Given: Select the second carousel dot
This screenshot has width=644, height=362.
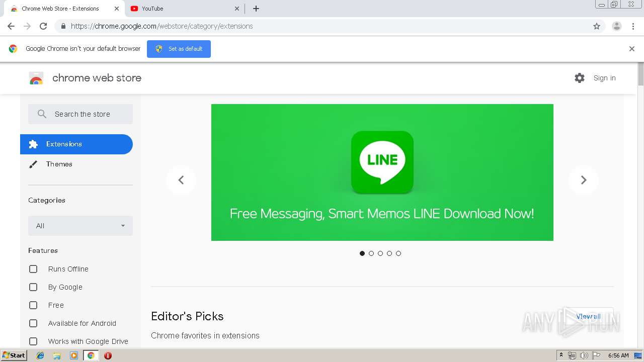Looking at the screenshot, I should click(371, 253).
